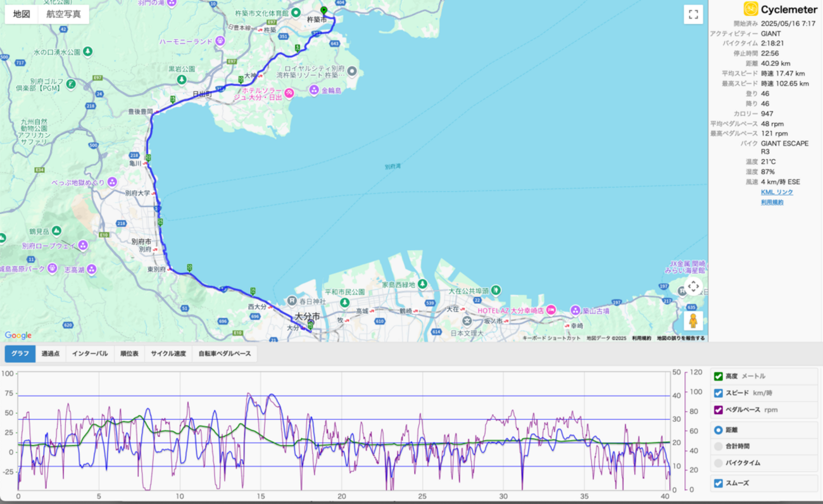The height and width of the screenshot is (504, 823).
Task: Click the 日出町 town label on map
Action: pyautogui.click(x=203, y=94)
